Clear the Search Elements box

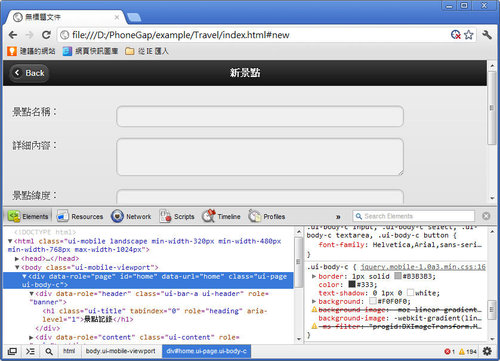point(486,216)
